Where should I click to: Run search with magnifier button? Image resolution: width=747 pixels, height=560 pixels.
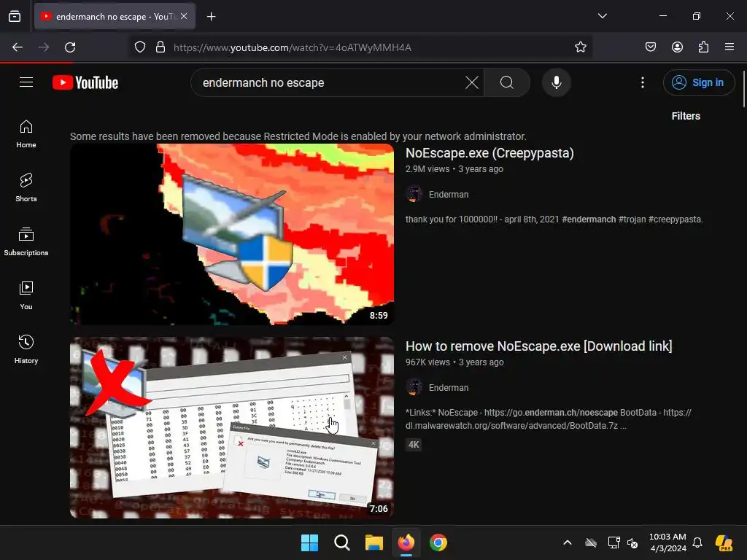[507, 82]
